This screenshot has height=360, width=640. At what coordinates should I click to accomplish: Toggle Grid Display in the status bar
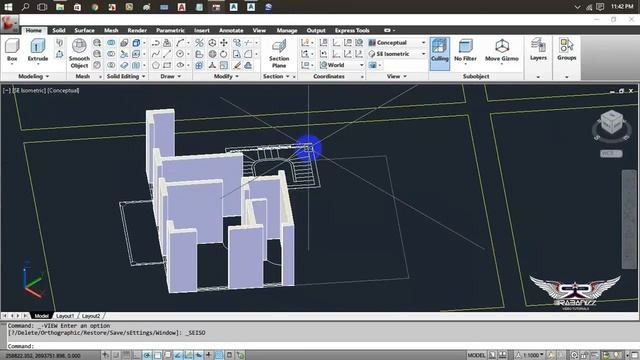(x=127, y=355)
